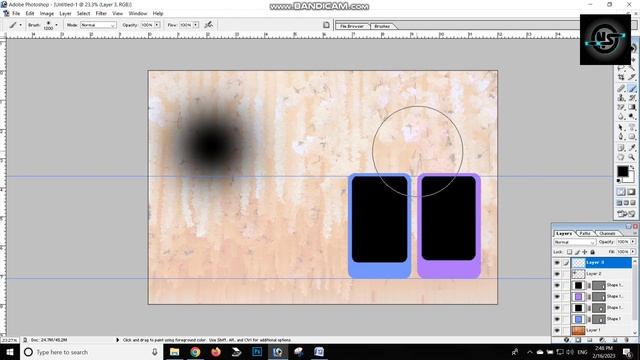
Task: Create a new layer in Layers panel
Action: click(615, 340)
